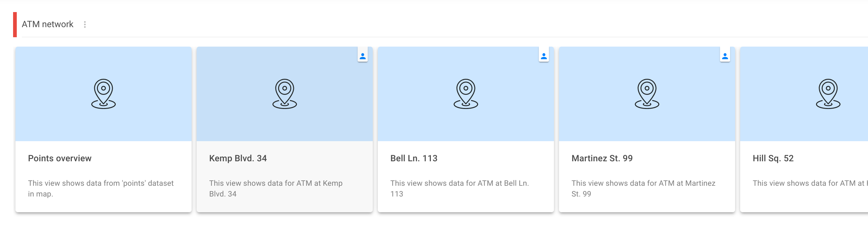Screen dimensions: 868x228
Task: Select the Martinez St. 99 card title
Action: [602, 158]
